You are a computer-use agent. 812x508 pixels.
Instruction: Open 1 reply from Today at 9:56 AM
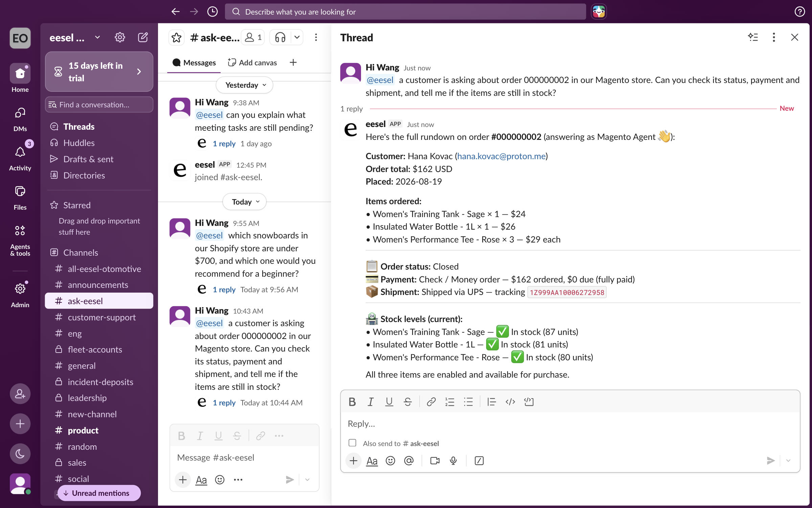(x=224, y=290)
